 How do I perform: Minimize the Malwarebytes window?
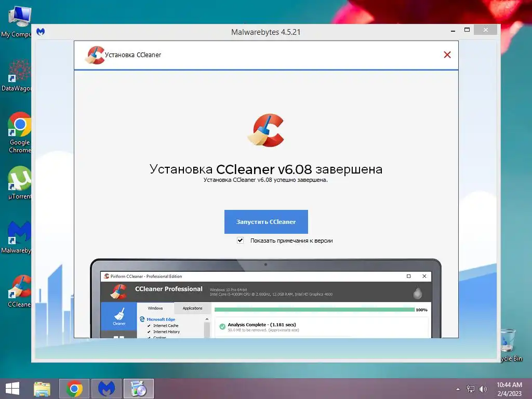pyautogui.click(x=453, y=31)
